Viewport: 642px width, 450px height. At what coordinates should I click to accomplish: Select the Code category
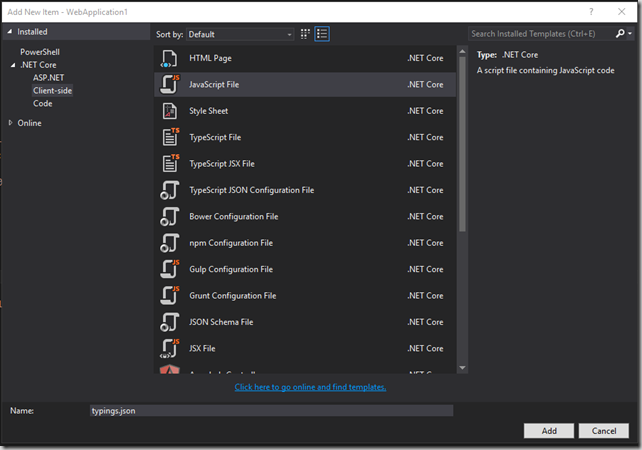(x=43, y=104)
